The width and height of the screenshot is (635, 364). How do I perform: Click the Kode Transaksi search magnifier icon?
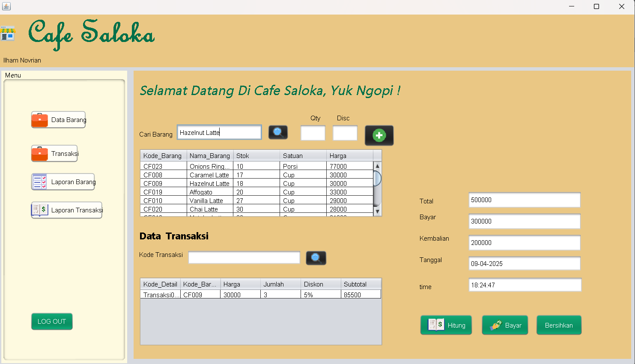(316, 258)
